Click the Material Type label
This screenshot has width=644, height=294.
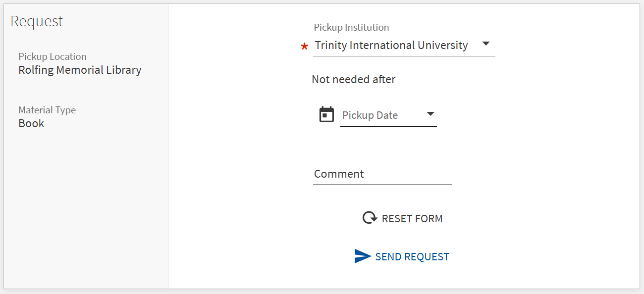[47, 110]
